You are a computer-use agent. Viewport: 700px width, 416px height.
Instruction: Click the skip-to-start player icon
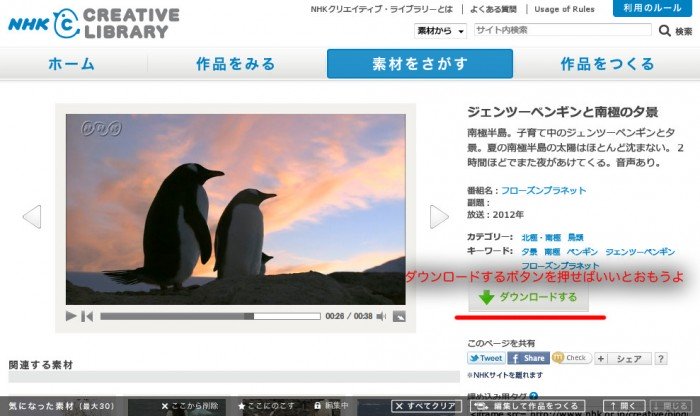pos(87,316)
